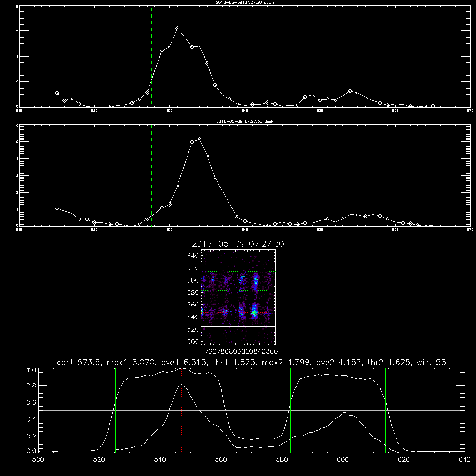Click the lower curve's peak in profile plot
The width and height of the screenshot is (476, 476).
click(181, 385)
